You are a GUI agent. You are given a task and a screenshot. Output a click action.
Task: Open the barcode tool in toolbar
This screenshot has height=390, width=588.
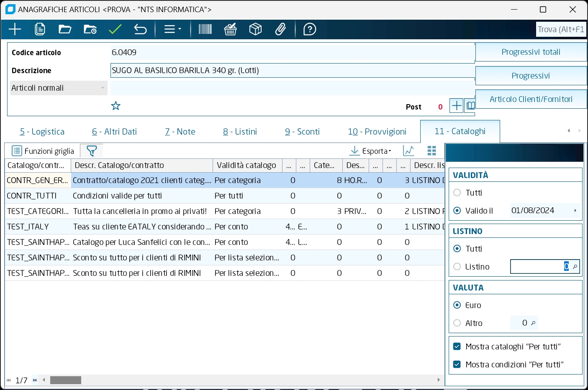205,29
